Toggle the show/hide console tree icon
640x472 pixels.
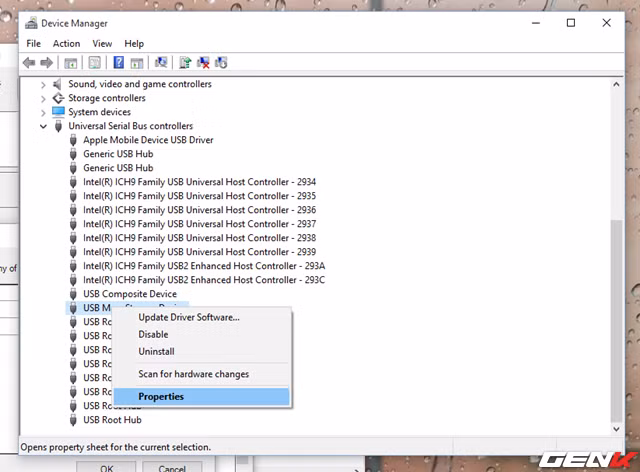70,63
